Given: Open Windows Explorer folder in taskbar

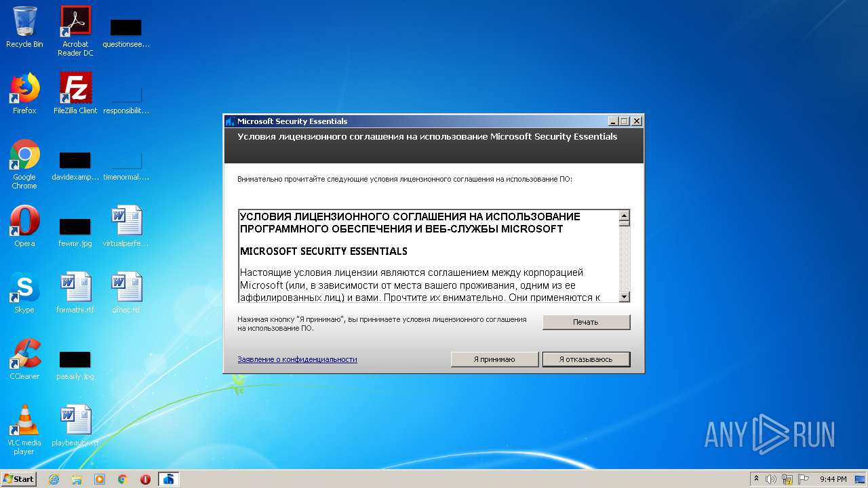Looking at the screenshot, I should point(77,479).
